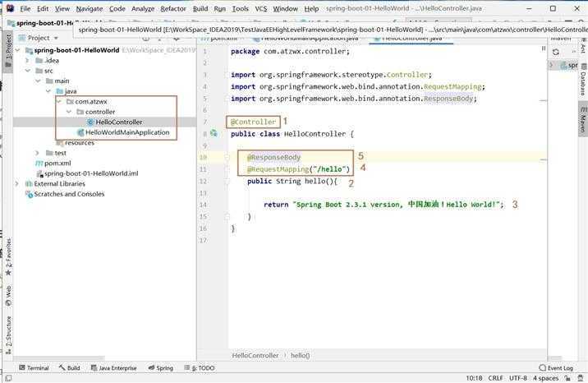588x383 pixels.
Task: Click the HelloController class icon in tree
Action: tap(90, 122)
